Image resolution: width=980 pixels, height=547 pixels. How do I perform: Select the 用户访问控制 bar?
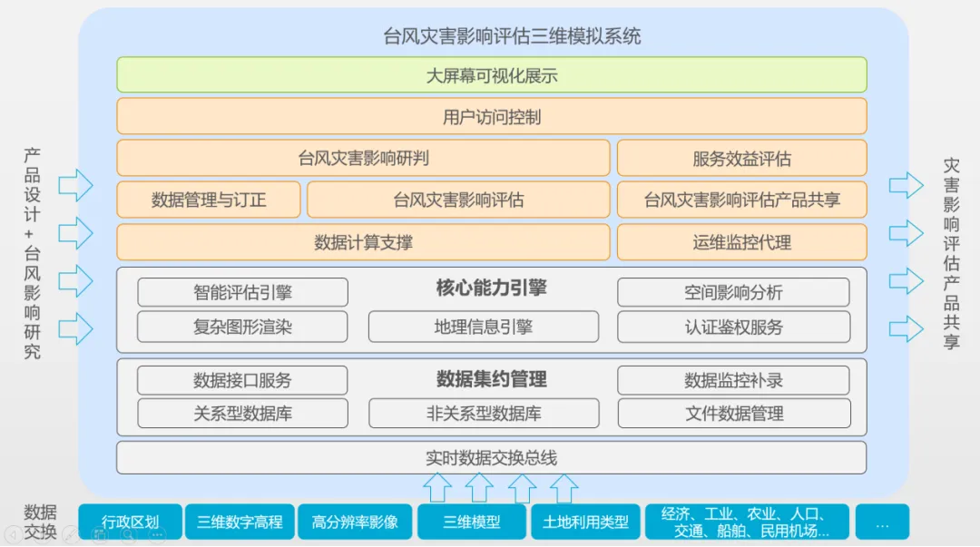491,116
